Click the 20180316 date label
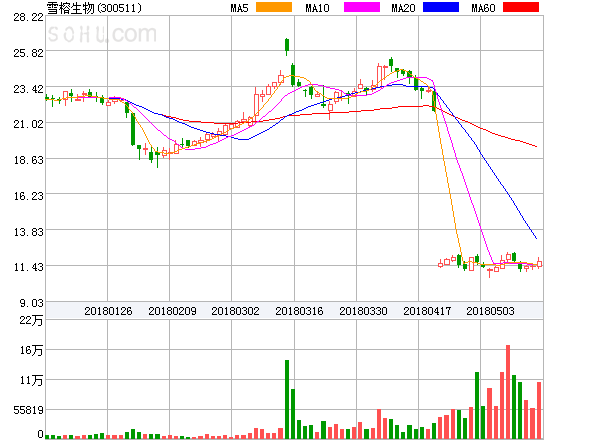600x440 pixels. (299, 311)
